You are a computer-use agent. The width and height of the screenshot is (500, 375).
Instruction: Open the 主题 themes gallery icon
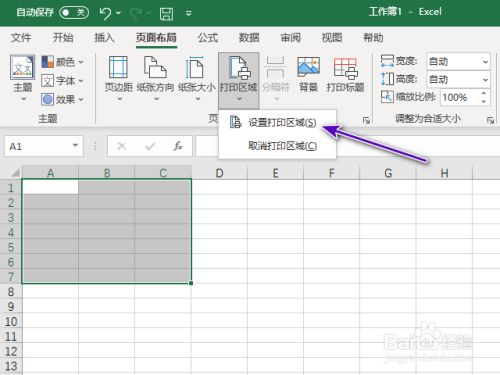pos(22,78)
